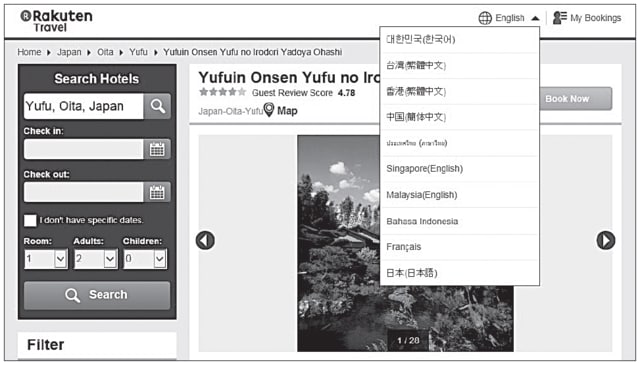Show previous photo with left arrow
This screenshot has width=640, height=365.
coord(205,240)
